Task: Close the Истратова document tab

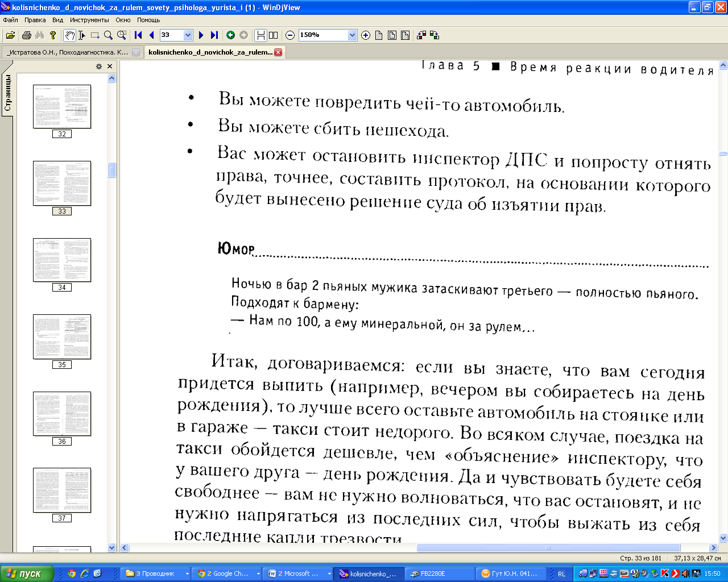Action: pos(135,52)
